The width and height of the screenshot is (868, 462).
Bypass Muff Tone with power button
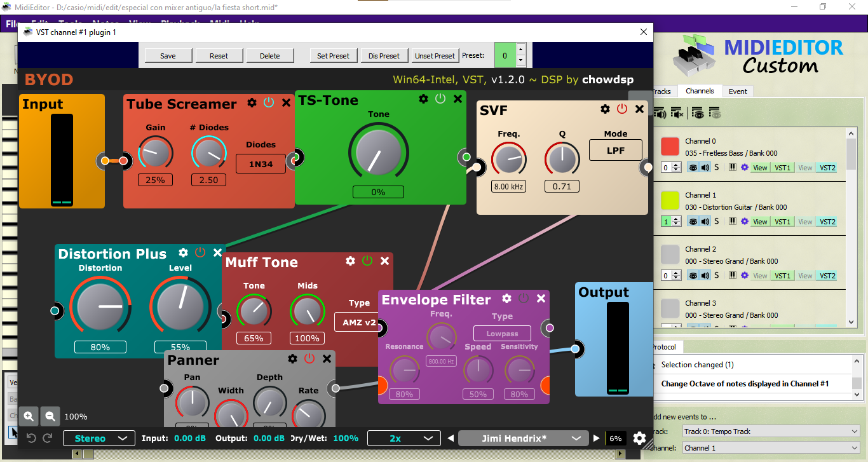(367, 261)
